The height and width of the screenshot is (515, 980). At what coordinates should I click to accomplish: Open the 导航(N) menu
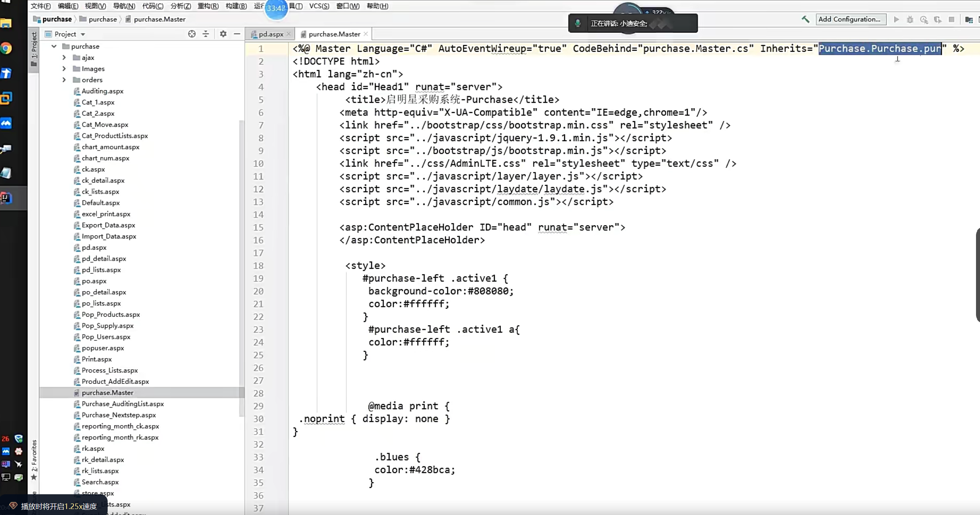[x=124, y=6]
